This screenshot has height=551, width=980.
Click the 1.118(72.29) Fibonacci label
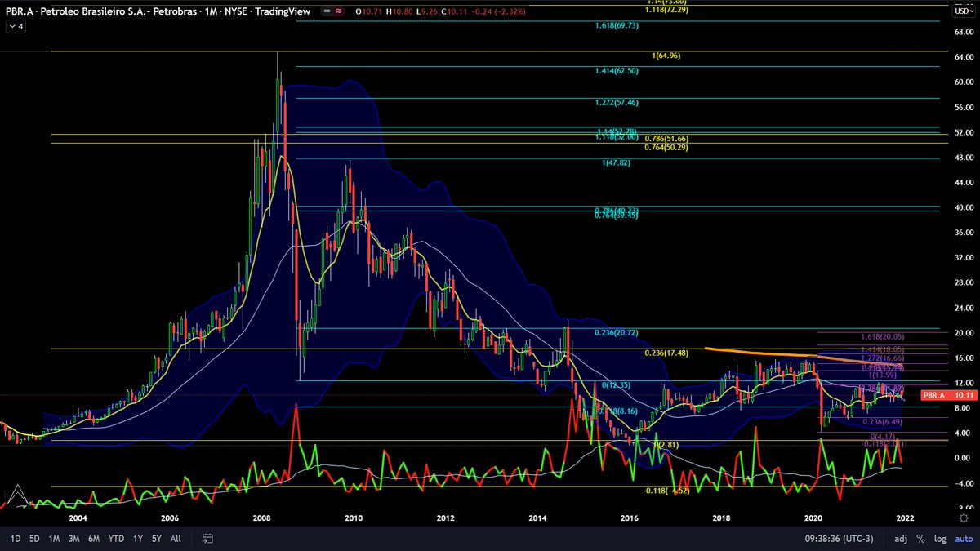coord(668,9)
